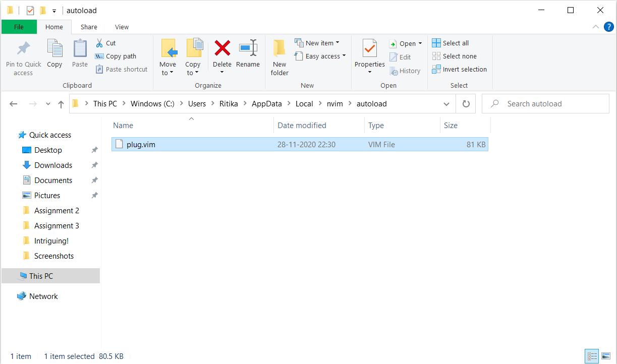Show file History
The height and width of the screenshot is (364, 617).
click(405, 71)
